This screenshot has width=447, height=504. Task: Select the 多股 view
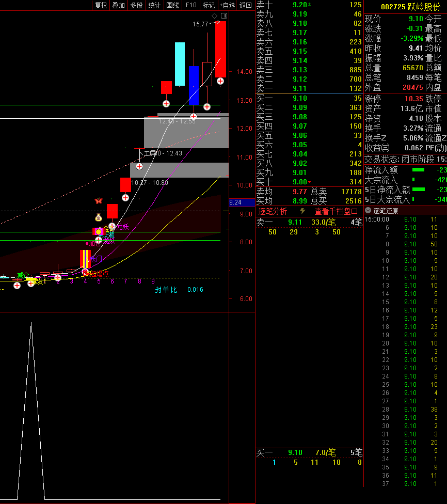pyautogui.click(x=136, y=5)
